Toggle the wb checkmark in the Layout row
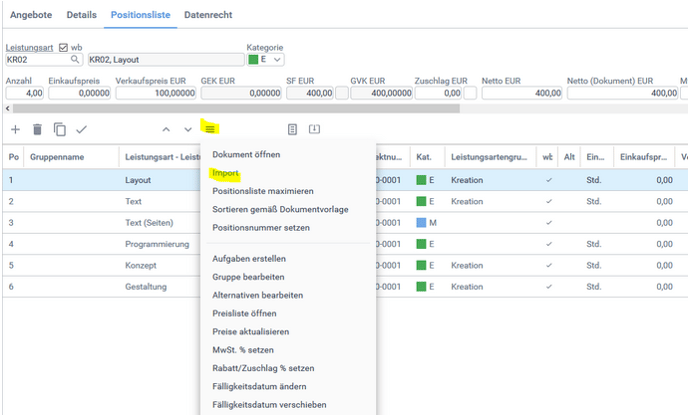Image resolution: width=688 pixels, height=415 pixels. (x=548, y=180)
